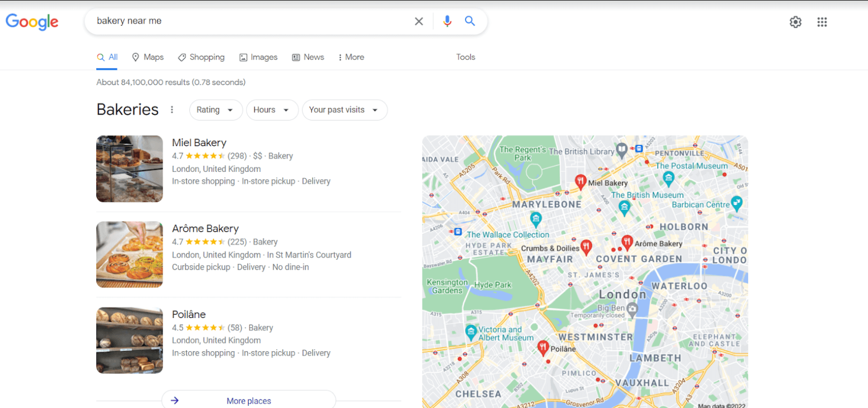Open the Arôme Bakery listing
This screenshot has height=408, width=868.
[x=205, y=229]
